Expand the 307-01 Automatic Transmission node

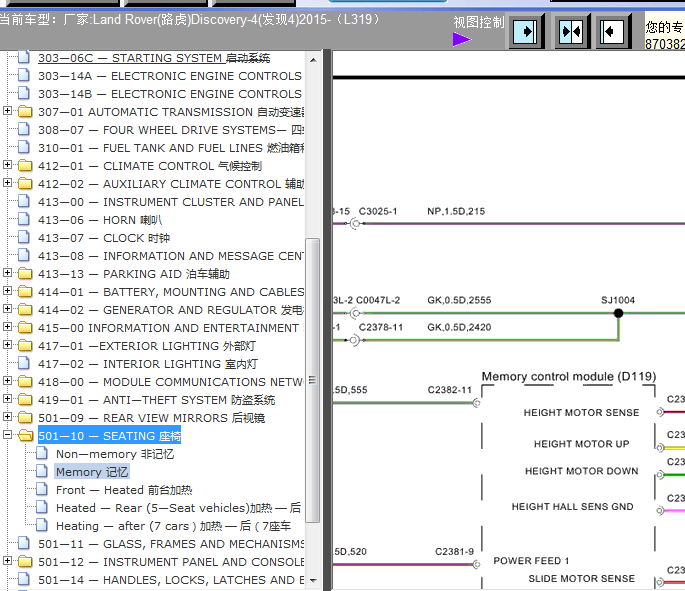(8, 112)
